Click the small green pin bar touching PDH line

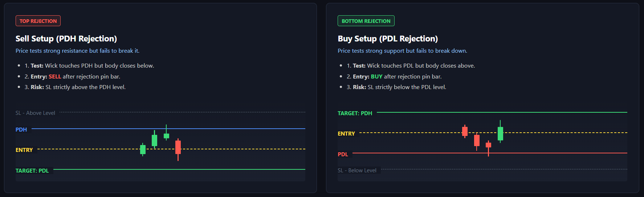pos(166,136)
